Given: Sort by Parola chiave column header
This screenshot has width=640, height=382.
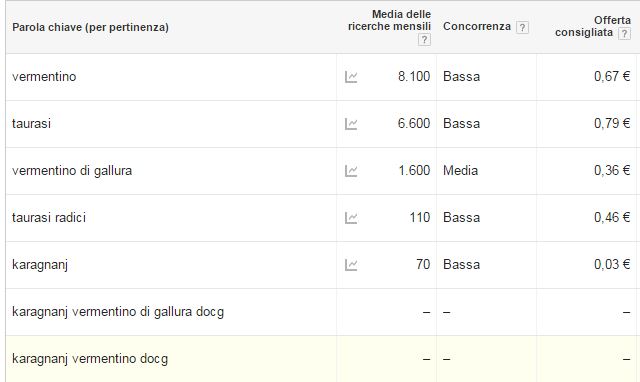Looking at the screenshot, I should 90,27.
